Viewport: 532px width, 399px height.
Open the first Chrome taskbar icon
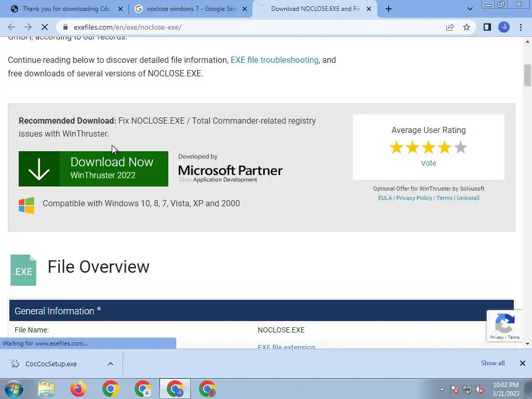[x=110, y=389]
